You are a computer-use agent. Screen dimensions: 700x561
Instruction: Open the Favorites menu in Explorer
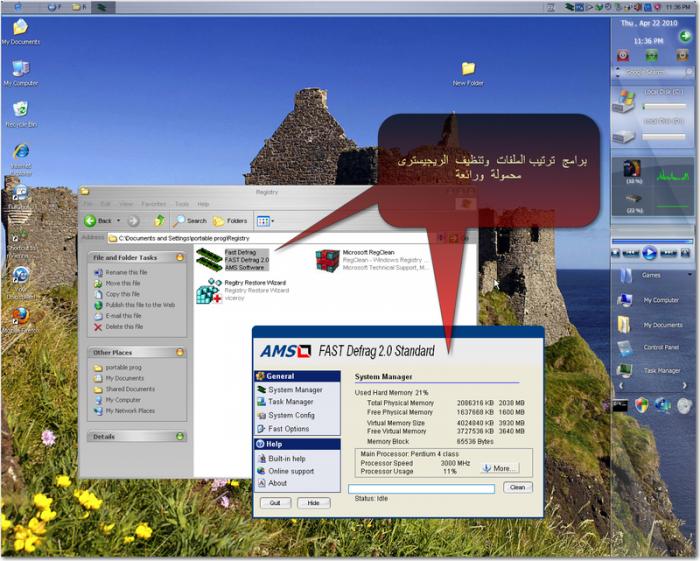pyautogui.click(x=154, y=204)
